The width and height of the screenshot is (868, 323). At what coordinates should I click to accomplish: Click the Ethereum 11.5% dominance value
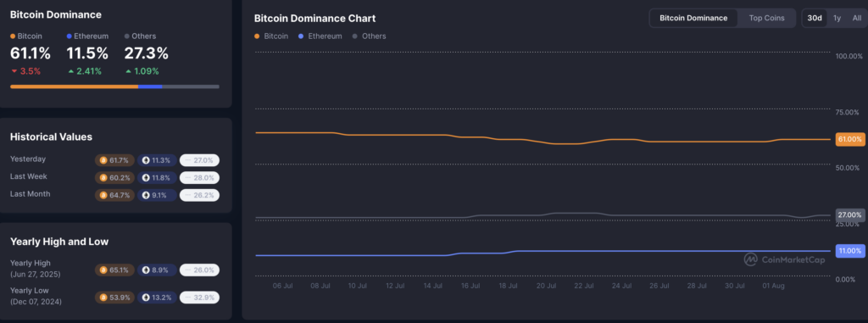87,53
